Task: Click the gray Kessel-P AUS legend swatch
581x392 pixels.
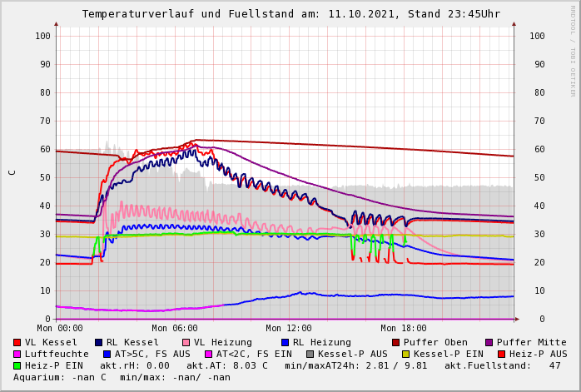Action: point(310,355)
